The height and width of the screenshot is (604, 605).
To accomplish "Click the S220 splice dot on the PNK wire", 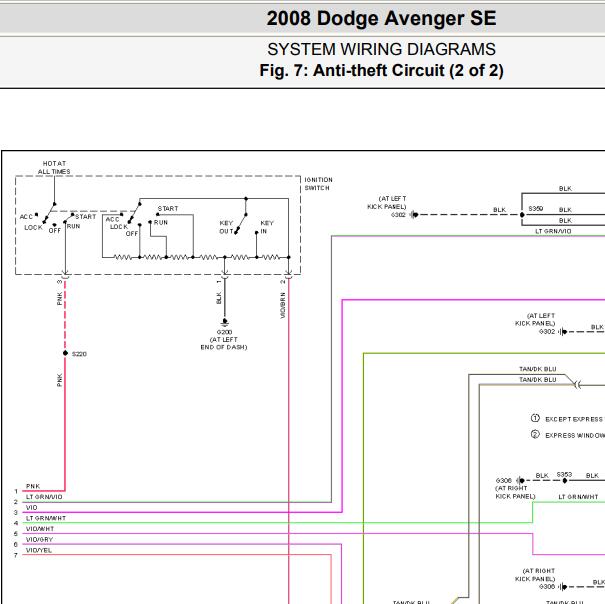I will [65, 353].
